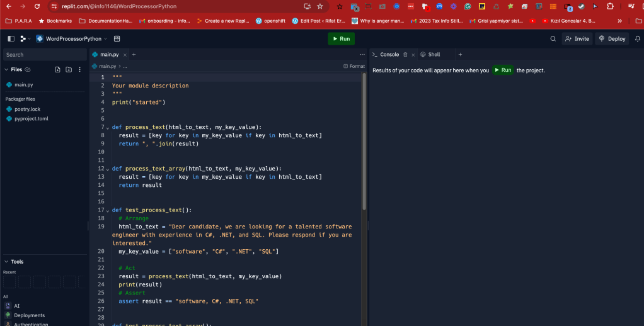
Task: Open the database icon beside the project name
Action: (x=117, y=38)
